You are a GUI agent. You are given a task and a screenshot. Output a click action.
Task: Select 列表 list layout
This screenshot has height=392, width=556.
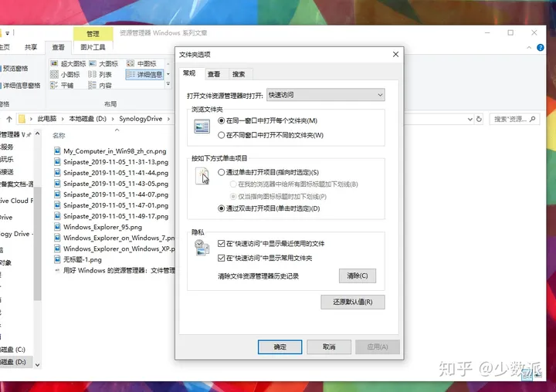click(x=100, y=74)
